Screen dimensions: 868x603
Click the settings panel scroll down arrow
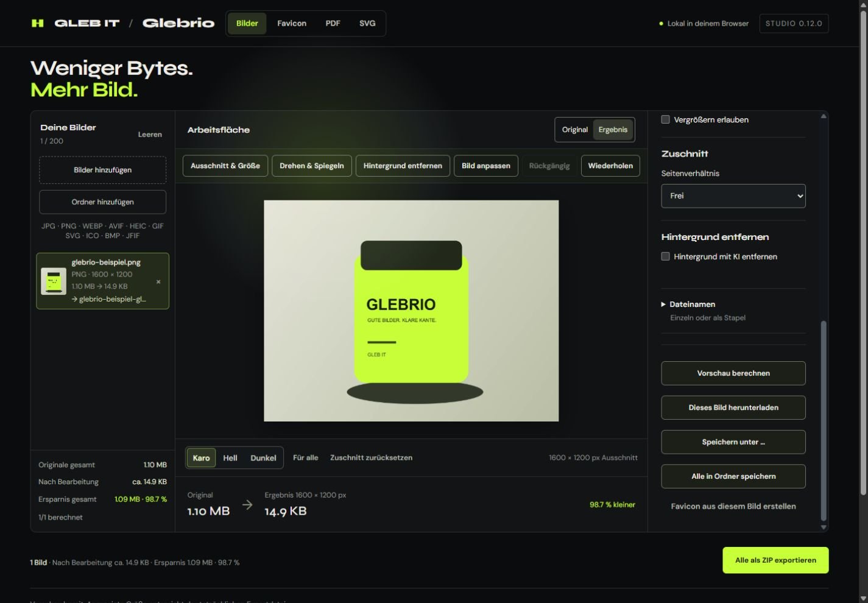(824, 527)
